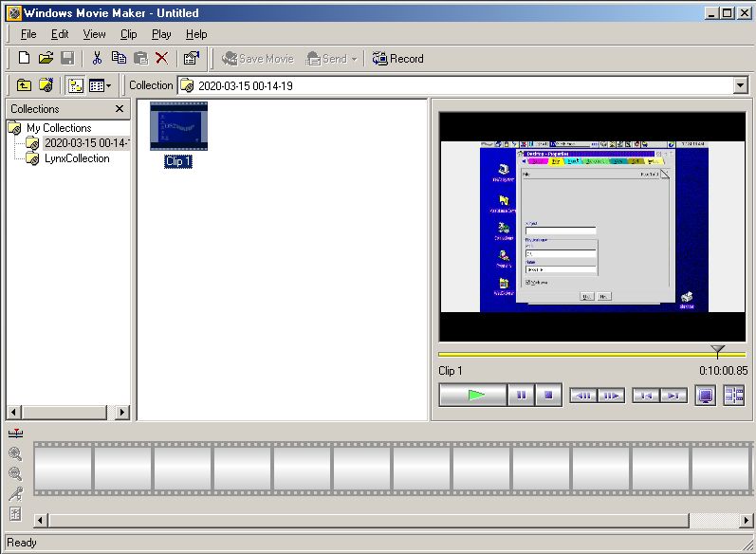Click the preview seek bar slider
Image resolution: width=756 pixels, height=554 pixels.
(717, 353)
